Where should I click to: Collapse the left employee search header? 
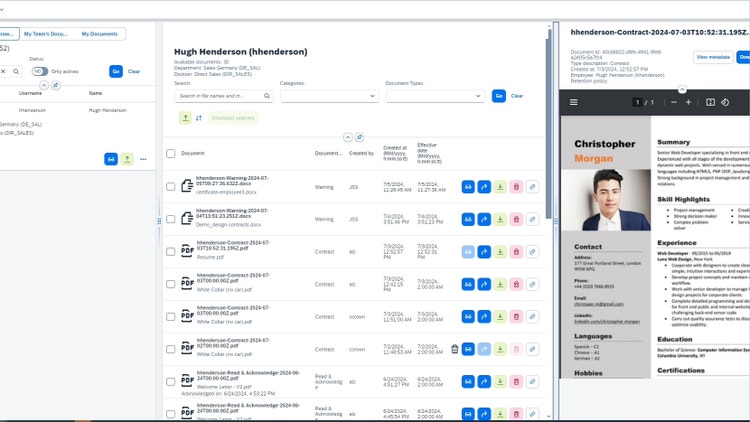[x=44, y=85]
